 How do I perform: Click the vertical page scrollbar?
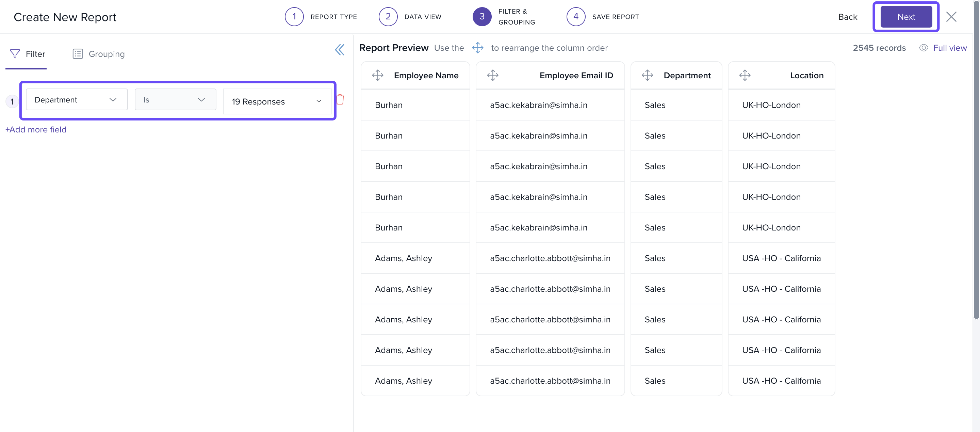pyautogui.click(x=976, y=160)
